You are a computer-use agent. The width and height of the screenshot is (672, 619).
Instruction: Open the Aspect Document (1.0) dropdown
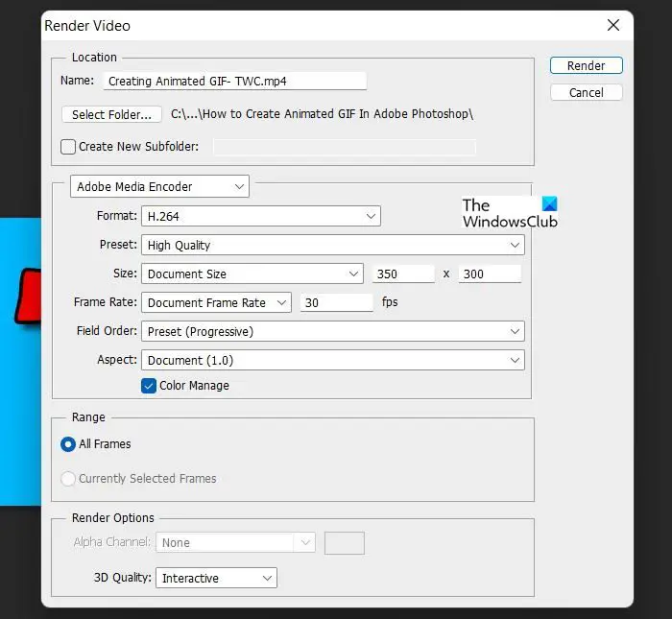pos(333,360)
